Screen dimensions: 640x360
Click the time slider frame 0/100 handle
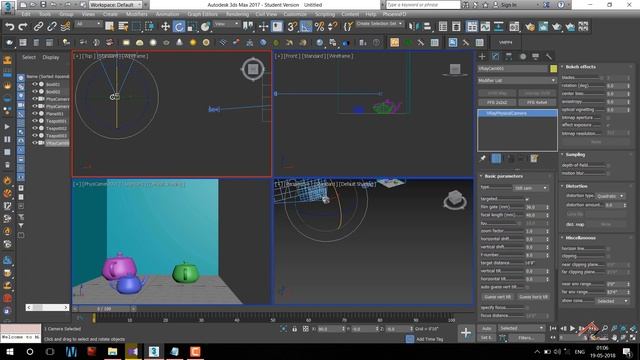point(104,309)
